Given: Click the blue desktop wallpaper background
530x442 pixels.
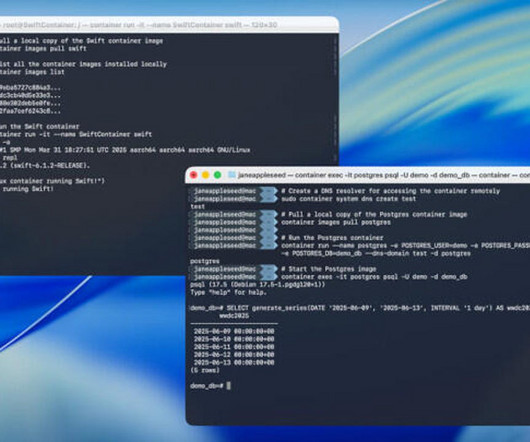Looking at the screenshot, I should (x=433, y=101).
